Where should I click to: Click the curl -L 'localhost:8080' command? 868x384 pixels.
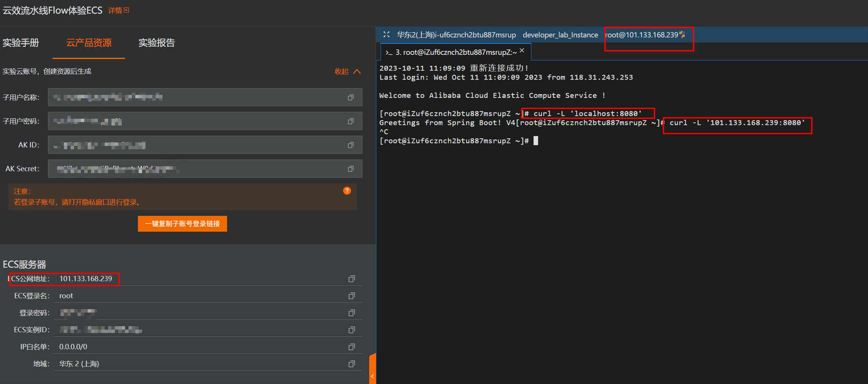coord(588,113)
